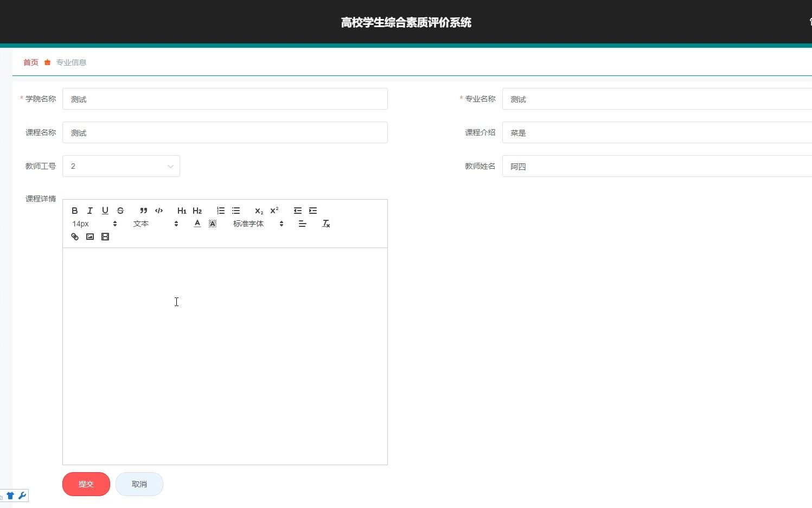This screenshot has height=508, width=812.
Task: Apply Heading 1 style
Action: point(182,211)
